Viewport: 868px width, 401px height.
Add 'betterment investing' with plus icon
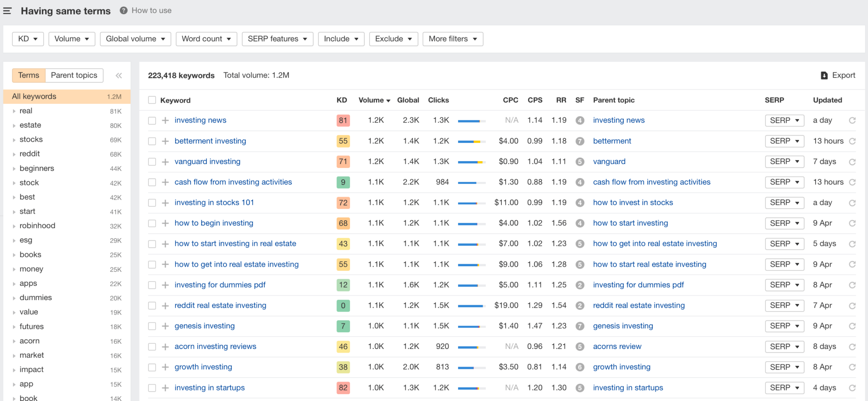165,141
